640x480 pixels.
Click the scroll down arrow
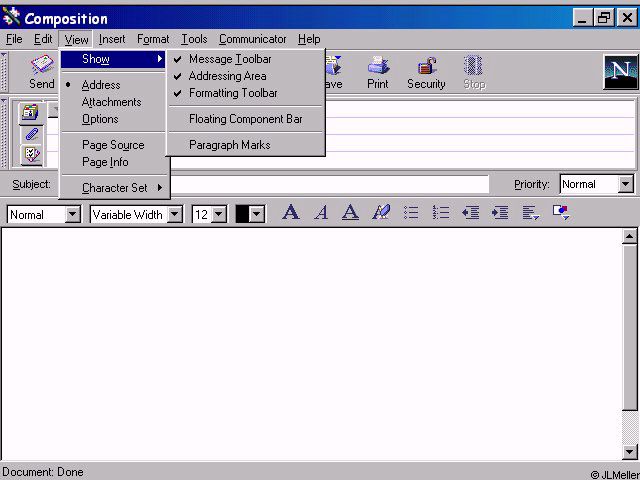point(629,451)
